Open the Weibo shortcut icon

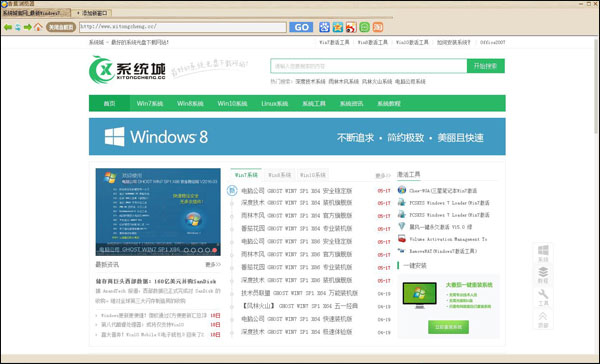point(351,27)
